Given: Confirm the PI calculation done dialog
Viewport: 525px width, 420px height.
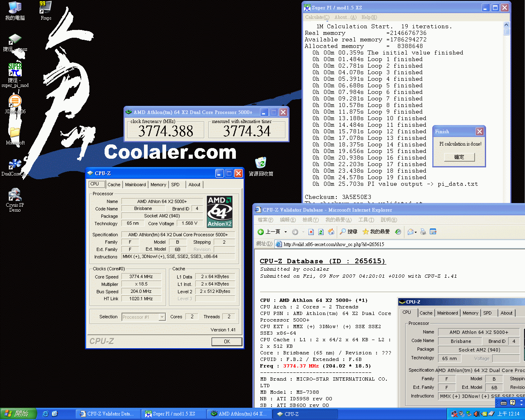Looking at the screenshot, I should click(x=459, y=157).
